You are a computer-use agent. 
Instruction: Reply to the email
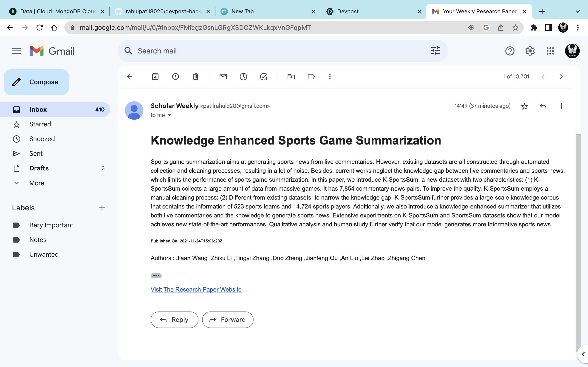click(174, 320)
